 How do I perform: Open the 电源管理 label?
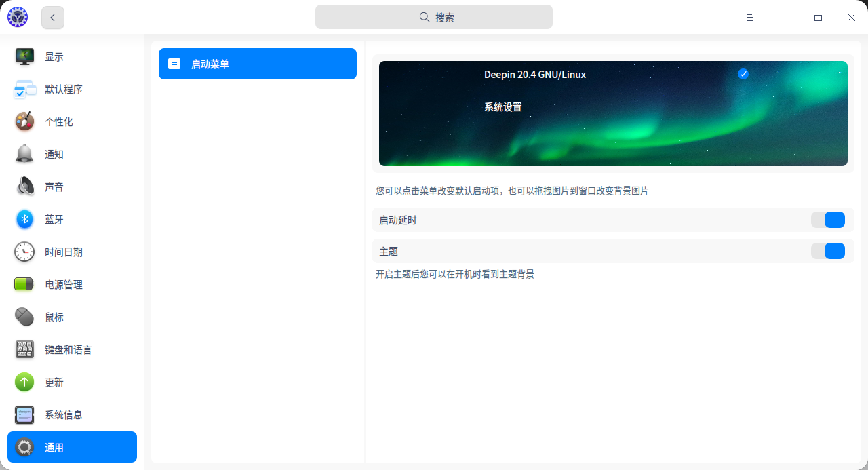(64, 285)
